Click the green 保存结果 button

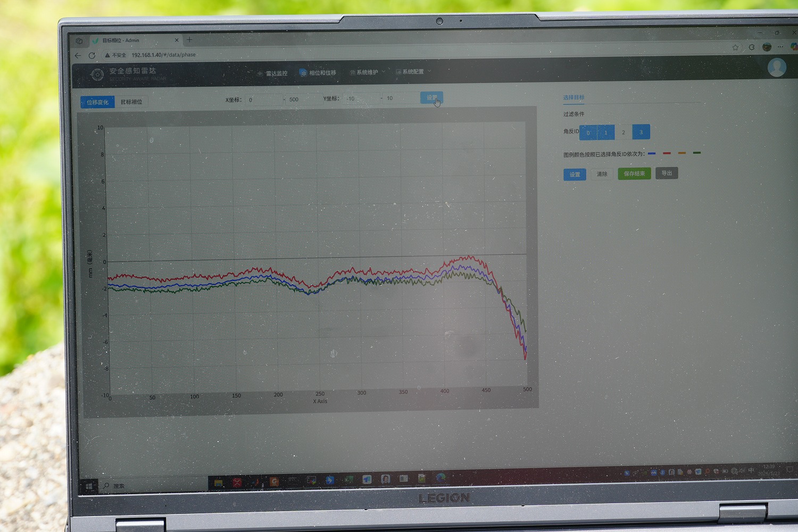pyautogui.click(x=634, y=174)
